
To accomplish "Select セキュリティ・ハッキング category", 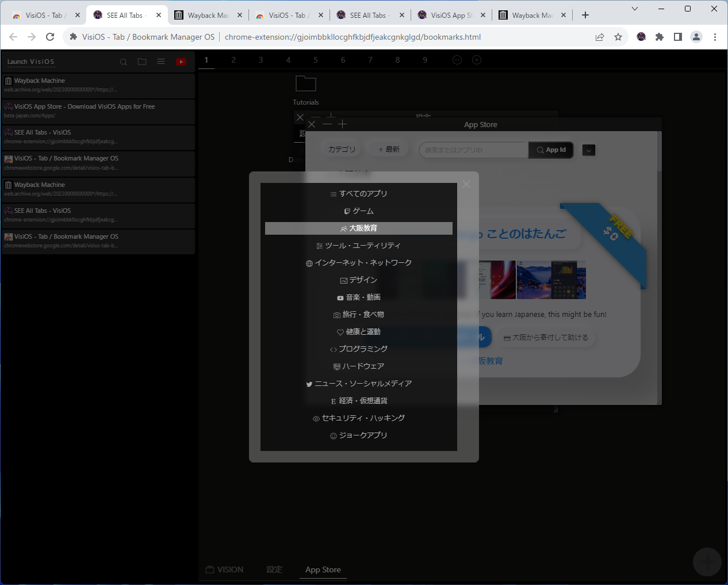I will pyautogui.click(x=359, y=418).
